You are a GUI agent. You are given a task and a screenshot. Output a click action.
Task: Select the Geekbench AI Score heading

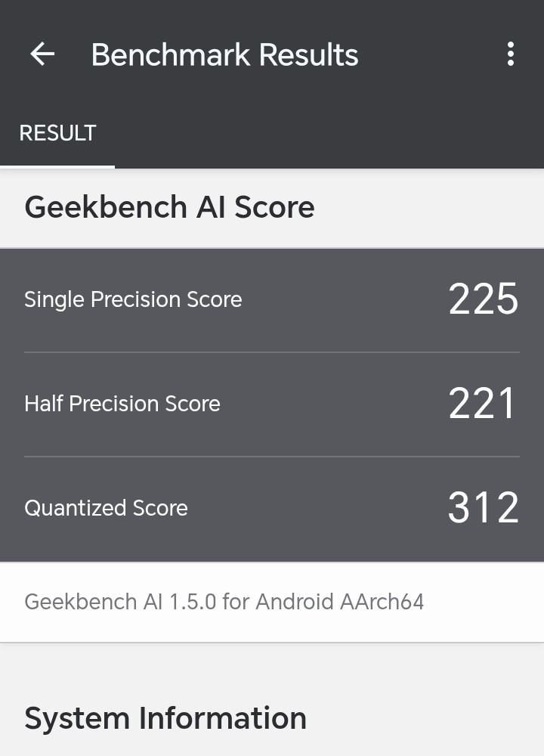[169, 207]
